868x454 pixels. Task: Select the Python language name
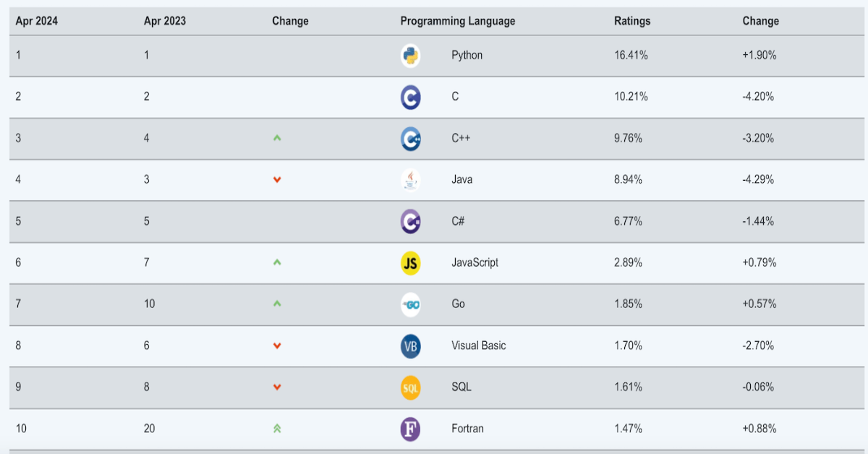(467, 55)
